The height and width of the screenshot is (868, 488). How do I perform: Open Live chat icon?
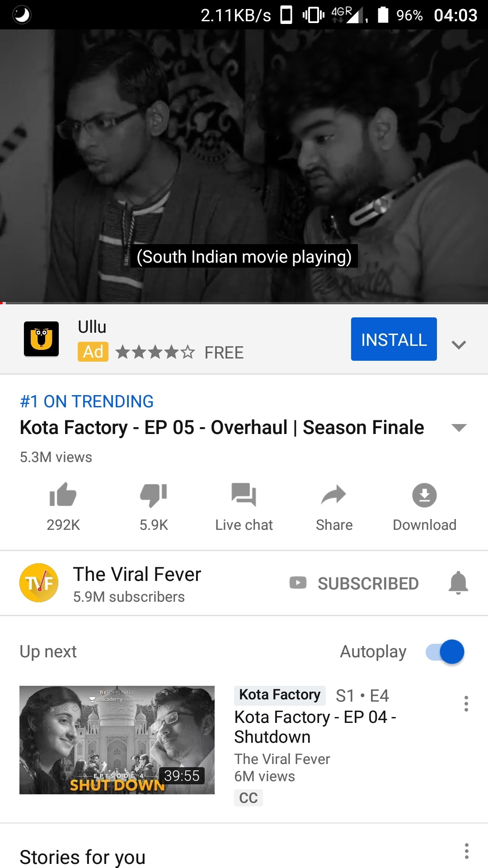[244, 495]
